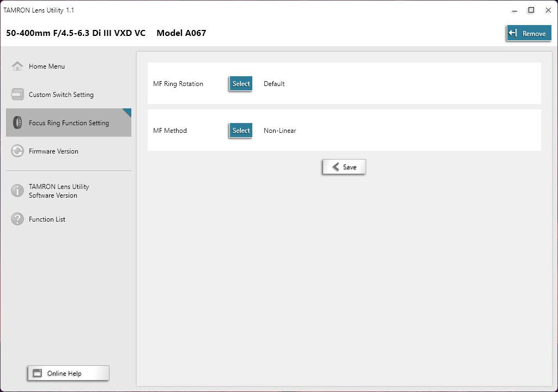Screen dimensions: 558x392
Task: Maximize the TAMRON Lens Utility window
Action: 531,10
